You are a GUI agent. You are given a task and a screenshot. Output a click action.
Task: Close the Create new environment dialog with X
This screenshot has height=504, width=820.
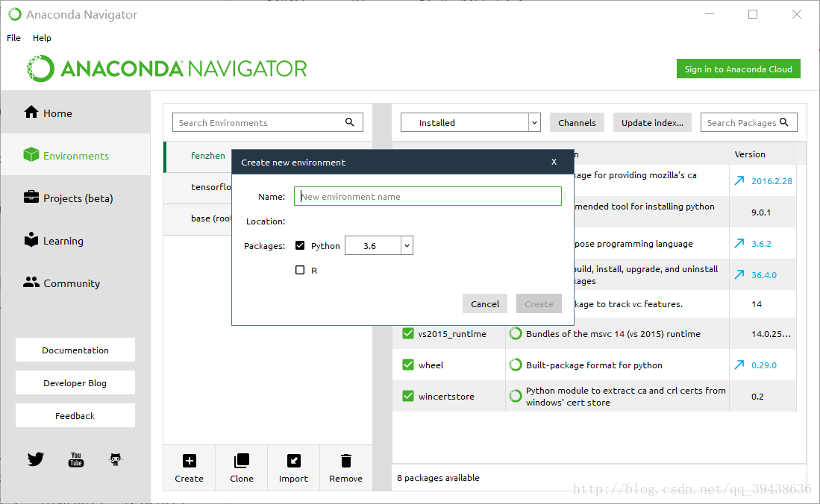pos(554,162)
